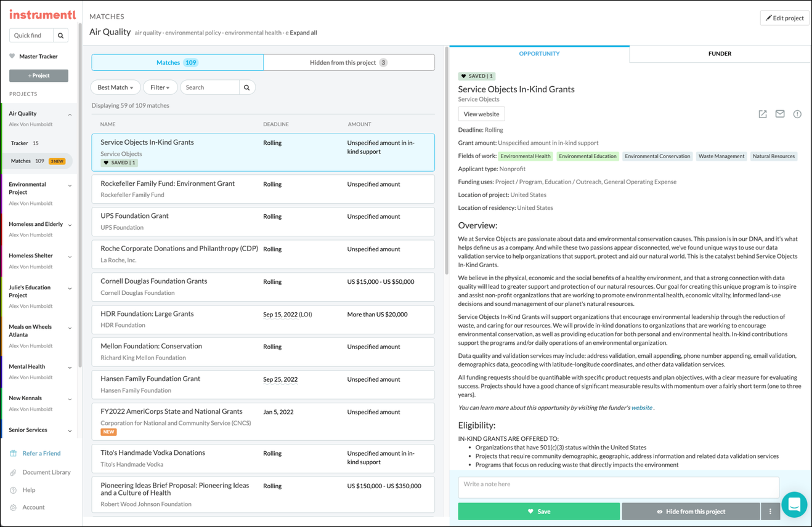Screen dimensions: 812x527
Task: Expand the Environmental Project section
Action: (x=70, y=185)
